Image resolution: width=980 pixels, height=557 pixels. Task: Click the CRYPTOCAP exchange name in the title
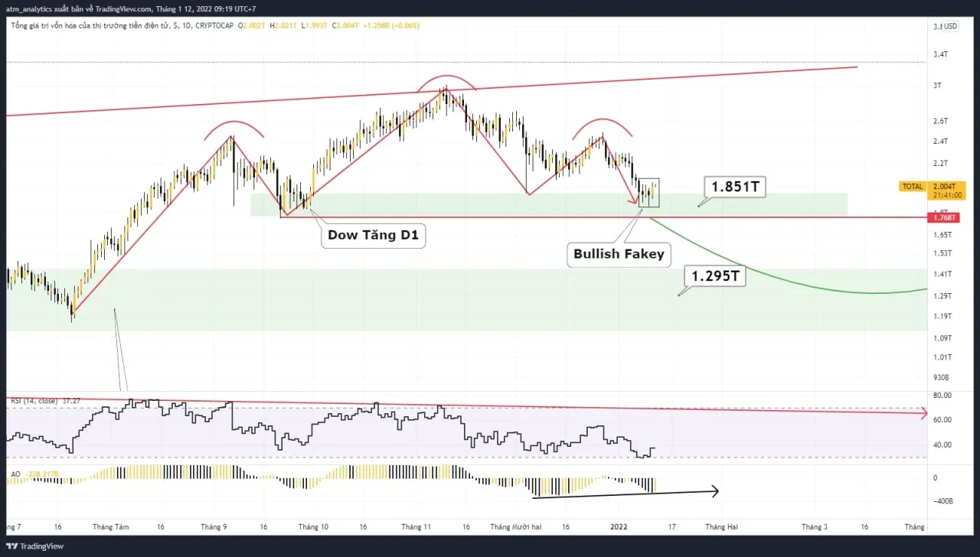213,25
